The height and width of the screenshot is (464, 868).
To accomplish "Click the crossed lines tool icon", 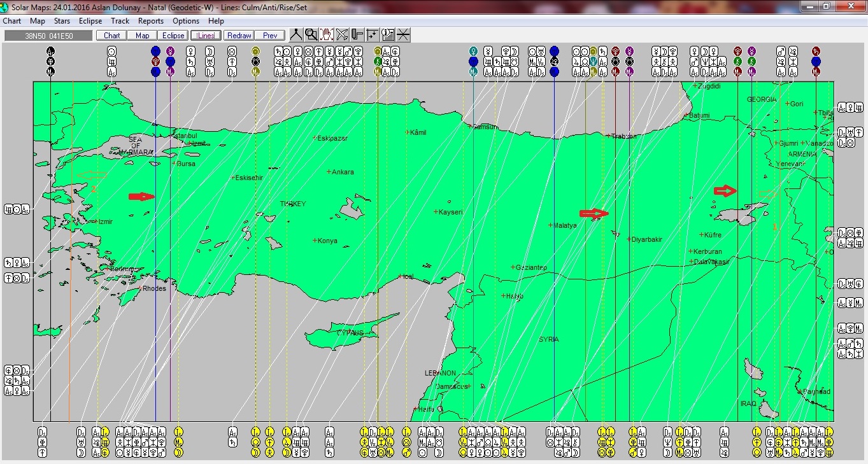I will (x=403, y=35).
